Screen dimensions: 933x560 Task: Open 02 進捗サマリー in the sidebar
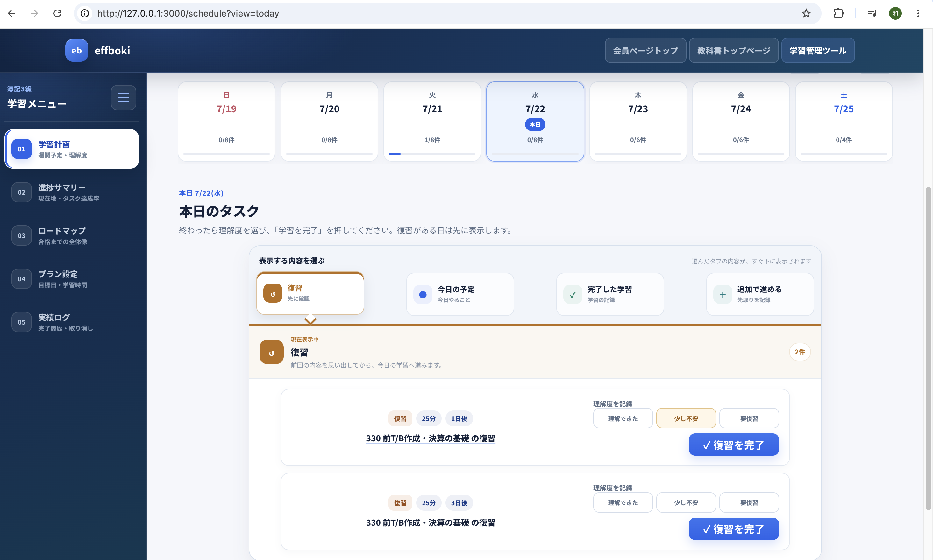[x=72, y=192]
